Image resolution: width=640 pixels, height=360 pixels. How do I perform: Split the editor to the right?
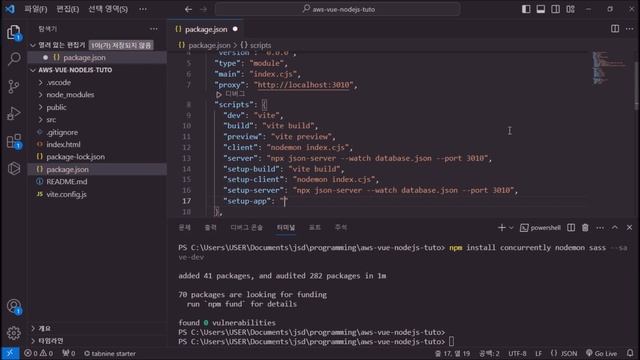click(x=615, y=29)
